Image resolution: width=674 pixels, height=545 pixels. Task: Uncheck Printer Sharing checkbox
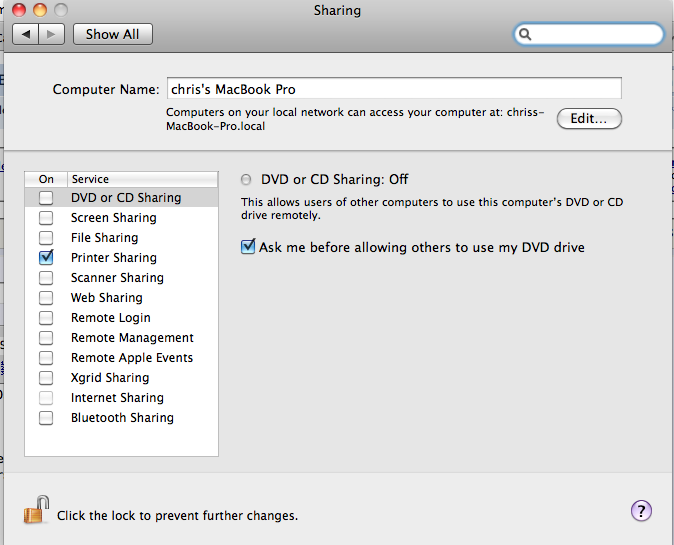tap(46, 257)
